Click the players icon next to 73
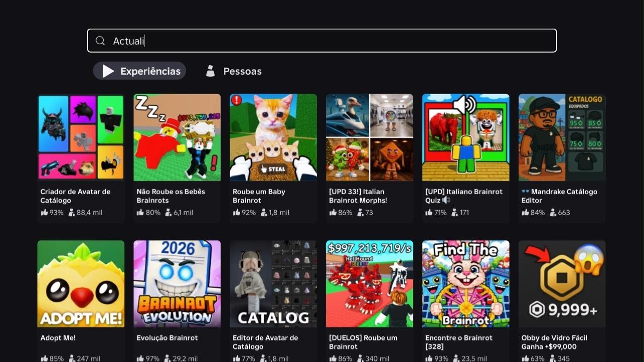Screen dimensions: 644x362 (360, 212)
